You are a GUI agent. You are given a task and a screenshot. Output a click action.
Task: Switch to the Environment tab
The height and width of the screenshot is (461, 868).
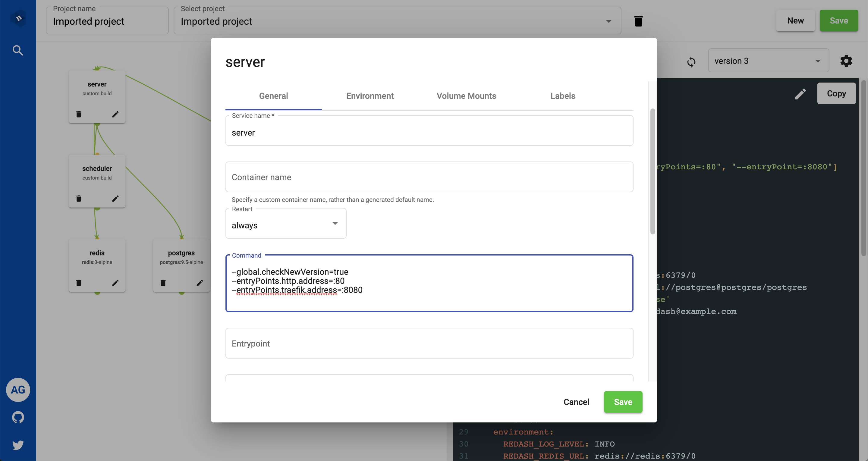370,96
